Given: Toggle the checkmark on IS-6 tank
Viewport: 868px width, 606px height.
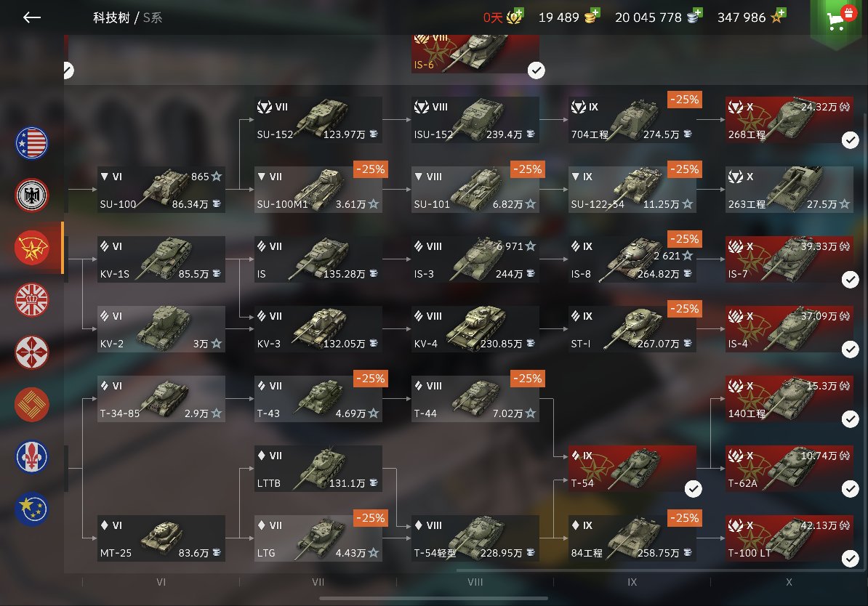Looking at the screenshot, I should (536, 70).
